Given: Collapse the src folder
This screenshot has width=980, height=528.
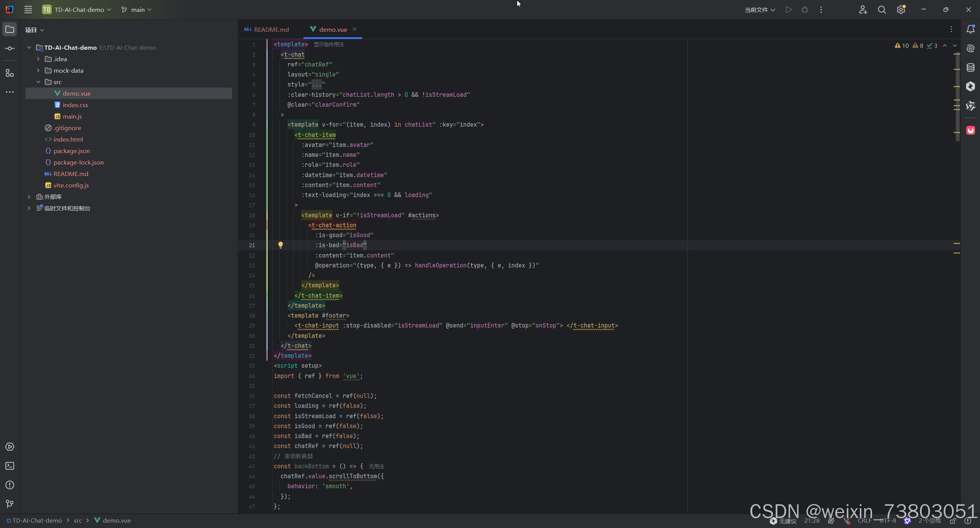Looking at the screenshot, I should pyautogui.click(x=38, y=82).
